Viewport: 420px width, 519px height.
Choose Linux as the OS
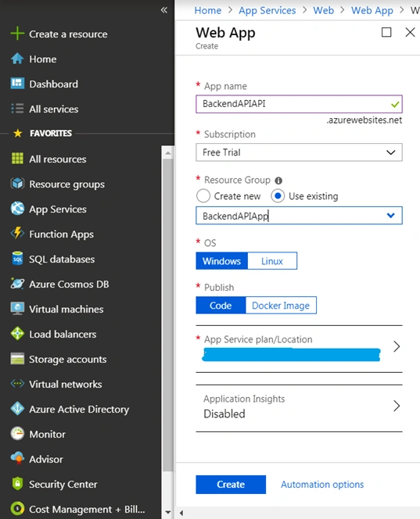point(272,261)
